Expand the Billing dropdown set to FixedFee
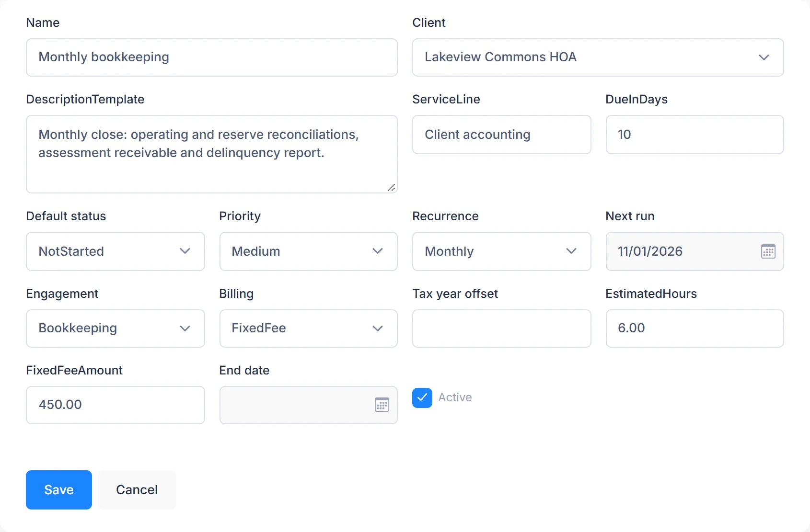Image resolution: width=810 pixels, height=532 pixels. 308,328
